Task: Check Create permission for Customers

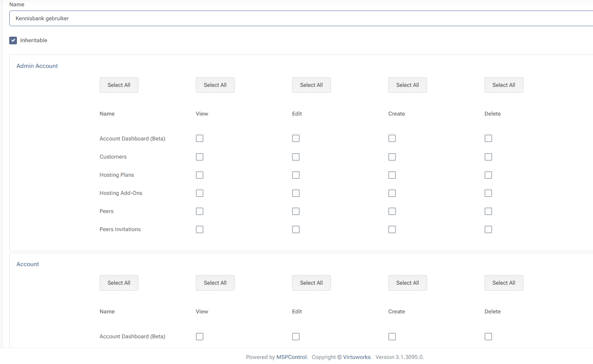Action: [392, 157]
